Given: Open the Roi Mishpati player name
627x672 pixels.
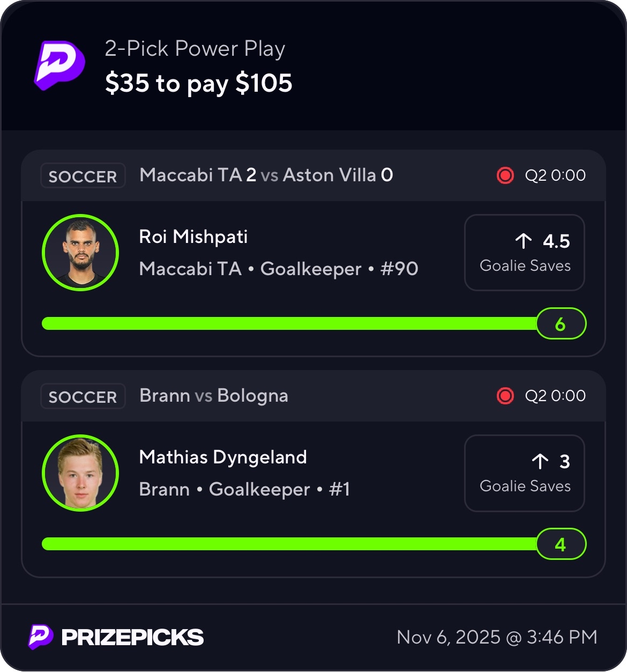Looking at the screenshot, I should point(193,237).
